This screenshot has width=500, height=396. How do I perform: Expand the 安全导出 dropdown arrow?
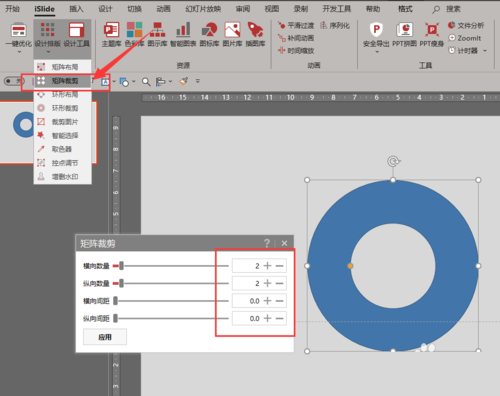(x=377, y=52)
